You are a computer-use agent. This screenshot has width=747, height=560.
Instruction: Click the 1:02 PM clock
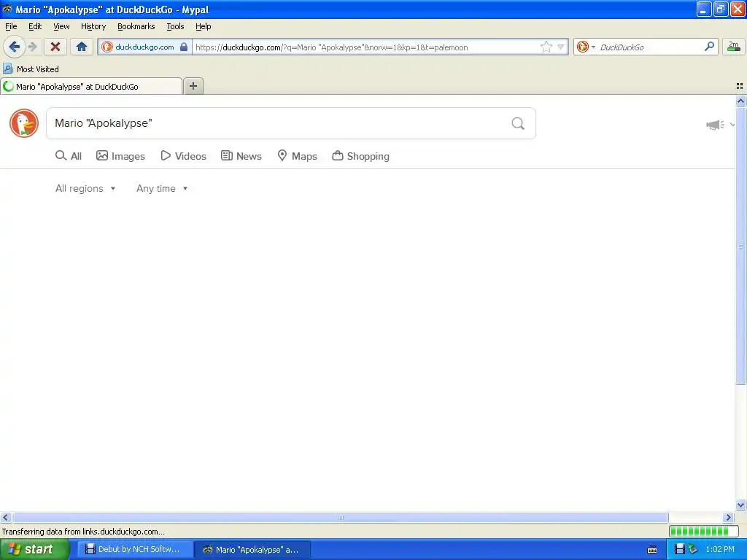pos(720,549)
